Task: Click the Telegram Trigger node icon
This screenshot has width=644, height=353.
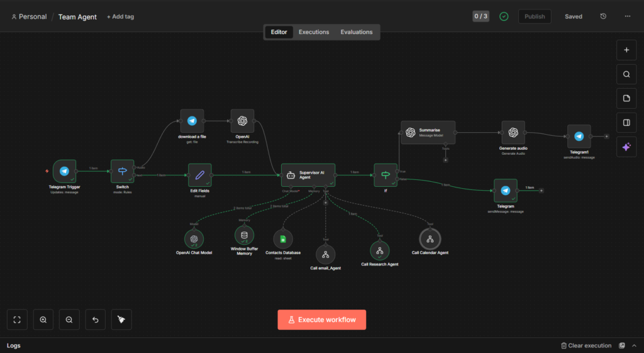Action: pyautogui.click(x=64, y=171)
